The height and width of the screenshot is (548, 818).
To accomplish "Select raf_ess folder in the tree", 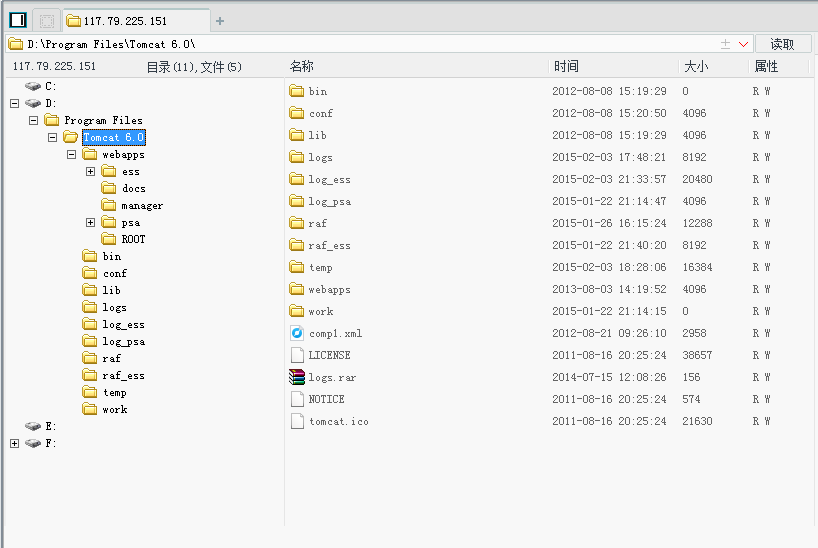I will [123, 376].
